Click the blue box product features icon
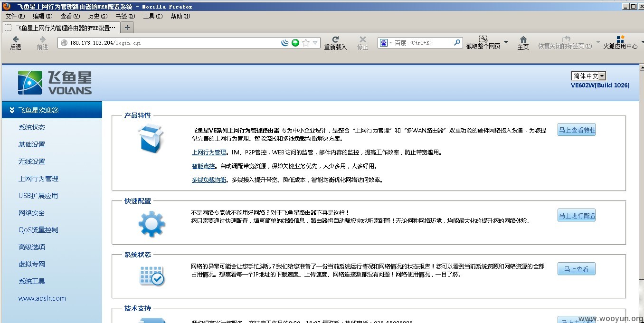Viewport: 644px width, 323px height. (x=151, y=139)
